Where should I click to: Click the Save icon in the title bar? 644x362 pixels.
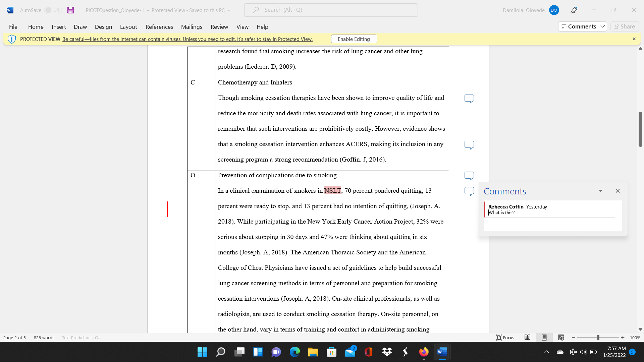[x=70, y=10]
